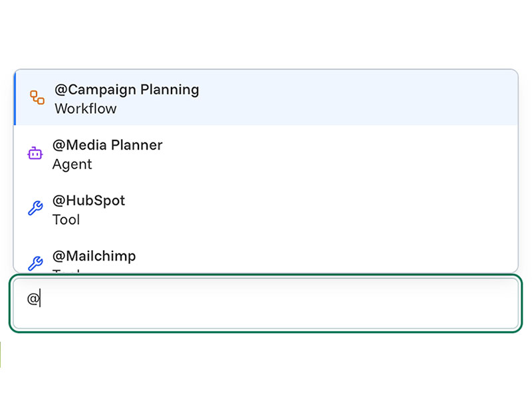Click the "Agent" label under Media Planner

[72, 164]
